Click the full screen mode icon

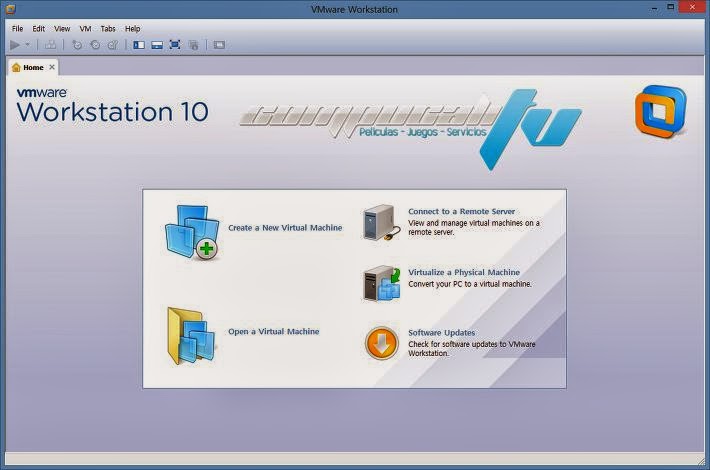click(175, 45)
